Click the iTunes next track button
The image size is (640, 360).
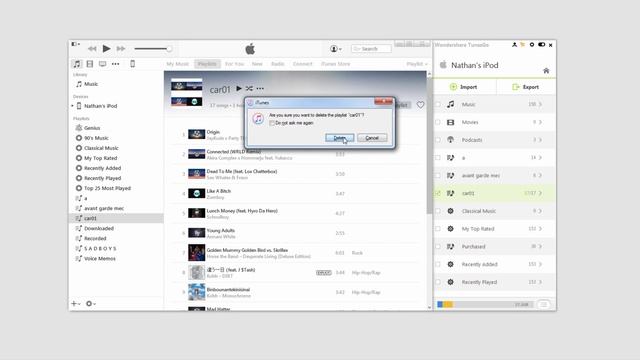121,49
